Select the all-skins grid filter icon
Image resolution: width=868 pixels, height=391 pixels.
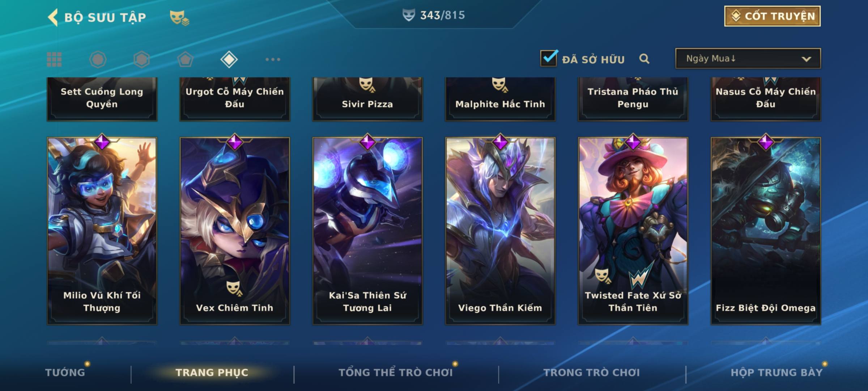54,59
